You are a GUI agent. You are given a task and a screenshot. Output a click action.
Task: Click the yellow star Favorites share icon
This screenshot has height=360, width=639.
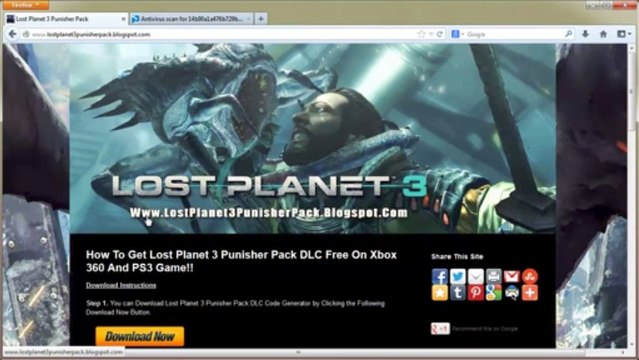point(440,293)
